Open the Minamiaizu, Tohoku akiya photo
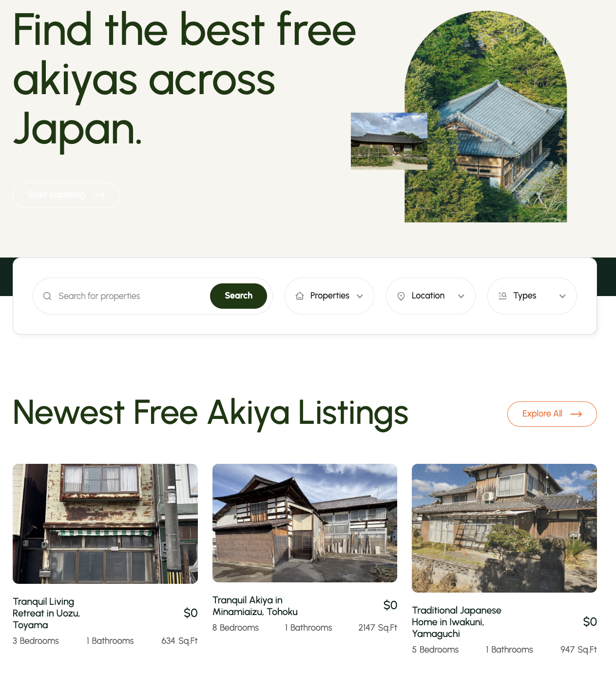This screenshot has height=676, width=616. (x=305, y=523)
